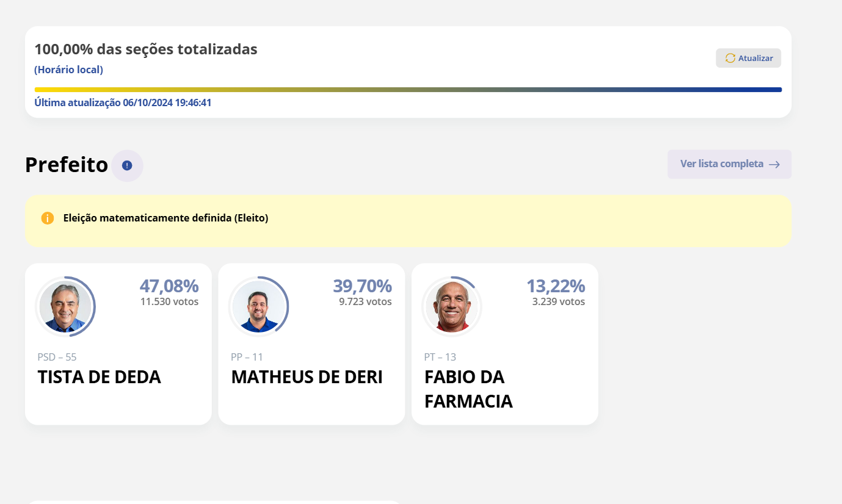Click the PSD – 55 party label

click(57, 357)
